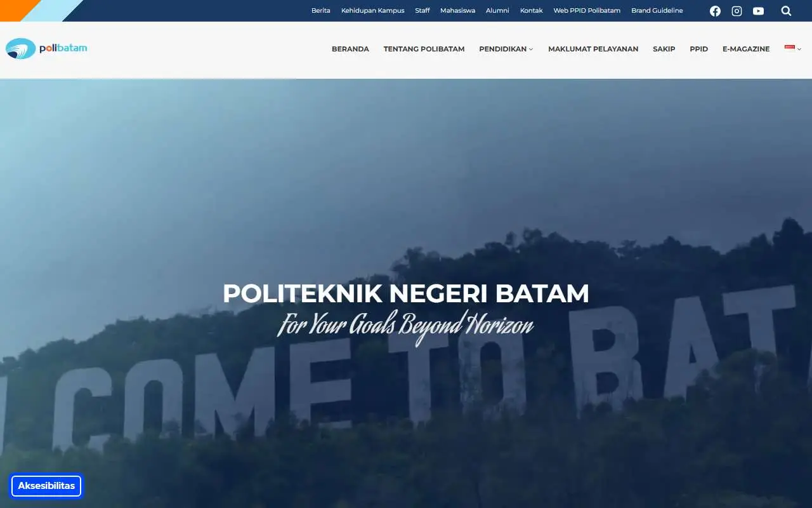Open Tentang Polibatam menu item

click(424, 49)
